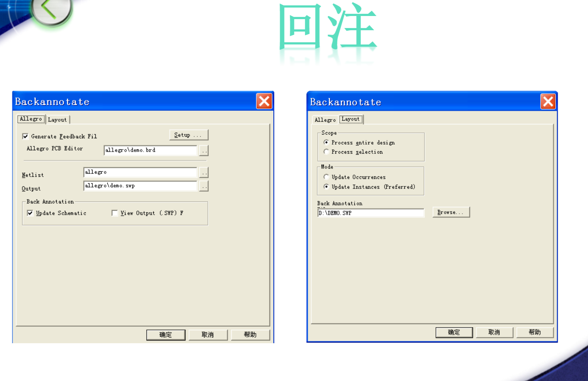Screen dimensions: 588x381
Task: Browse for the Allegro PCB Editor file
Action: click(204, 151)
